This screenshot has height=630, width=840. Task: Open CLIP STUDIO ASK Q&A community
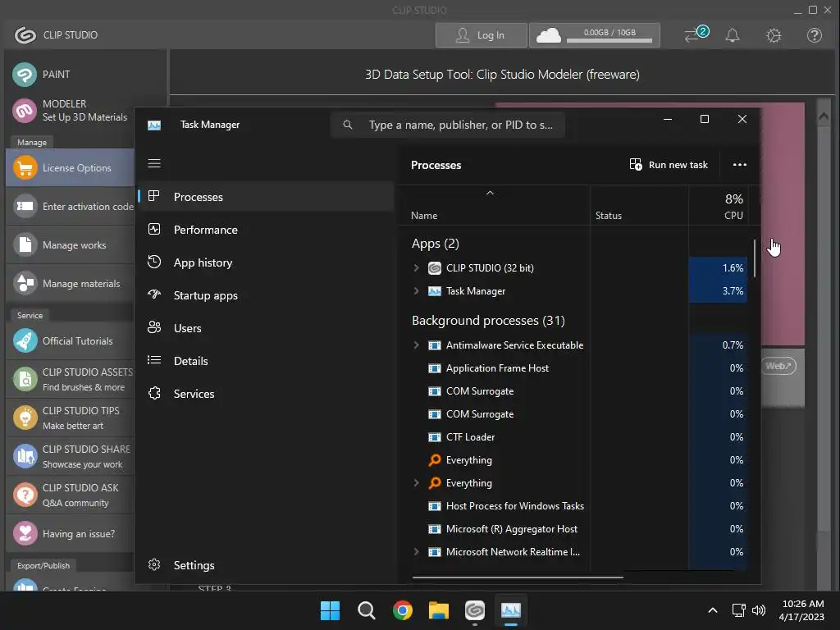71,495
